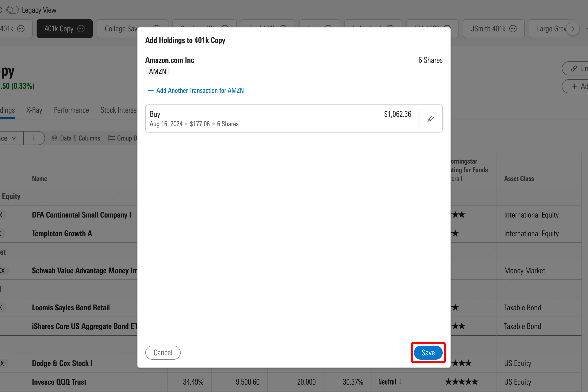This screenshot has width=588, height=392.
Task: Click the Link account button
Action: 575,68
